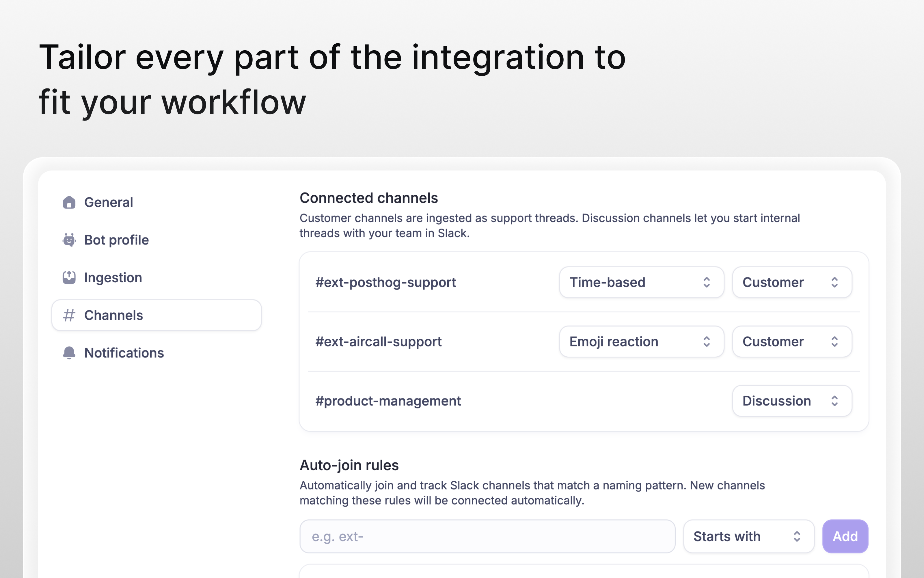Open Discussion dropdown for #product-management
This screenshot has width=924, height=578.
(792, 401)
